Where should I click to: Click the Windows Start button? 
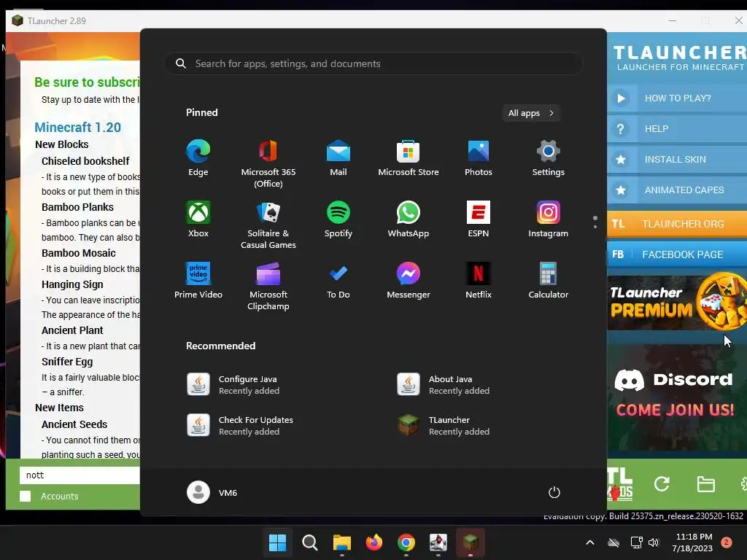277,542
